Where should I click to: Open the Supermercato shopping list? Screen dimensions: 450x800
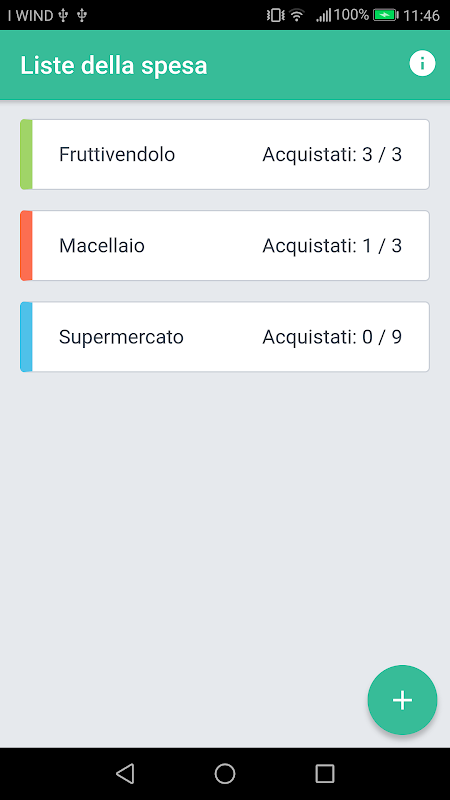(x=224, y=337)
